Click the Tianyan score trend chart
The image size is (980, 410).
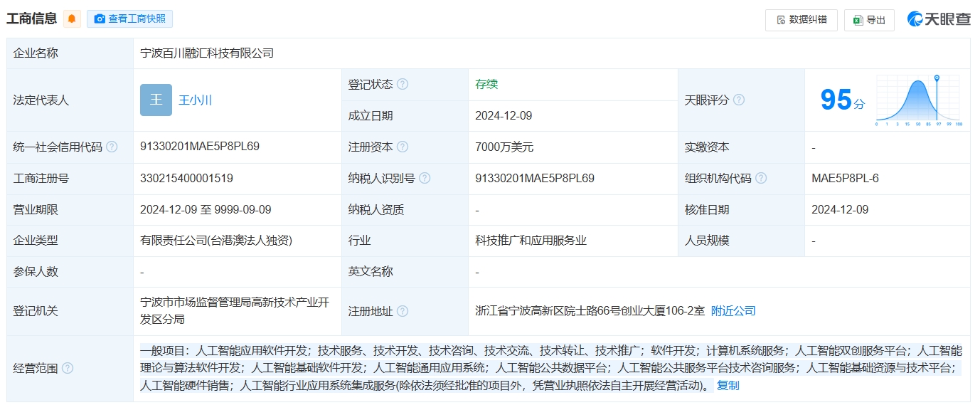pos(917,98)
